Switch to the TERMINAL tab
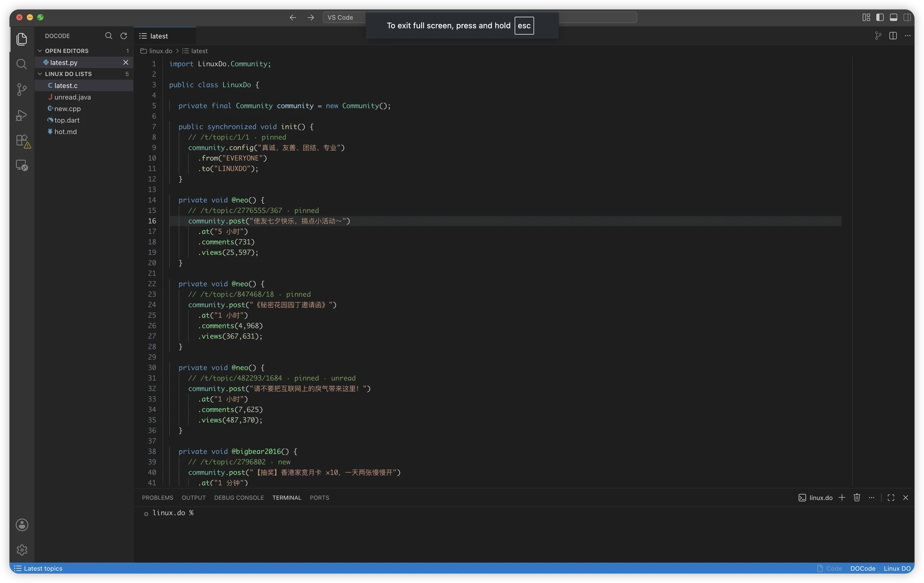 (286, 498)
